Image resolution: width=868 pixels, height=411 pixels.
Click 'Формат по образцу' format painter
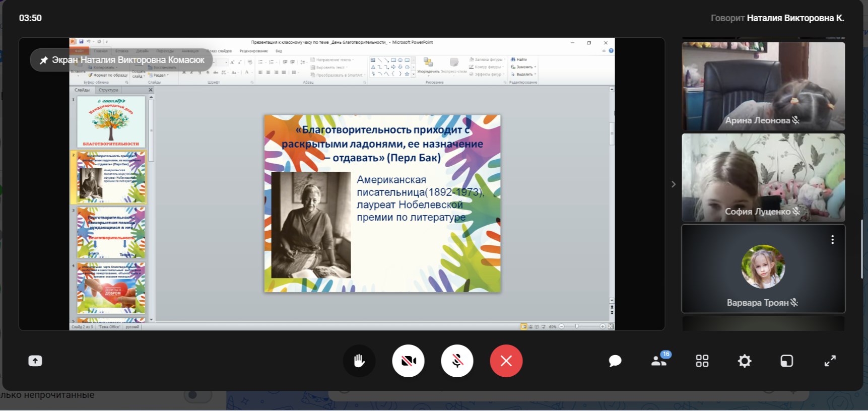pyautogui.click(x=108, y=75)
